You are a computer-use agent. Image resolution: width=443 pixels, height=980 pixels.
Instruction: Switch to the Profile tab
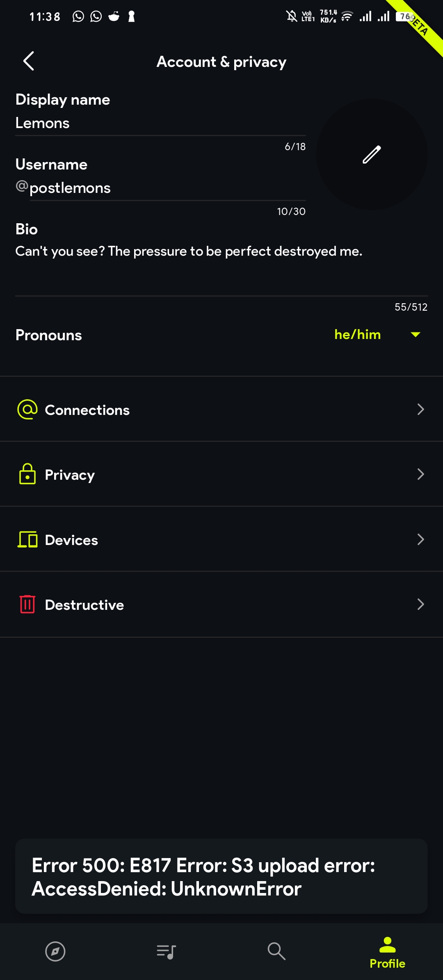point(387,952)
